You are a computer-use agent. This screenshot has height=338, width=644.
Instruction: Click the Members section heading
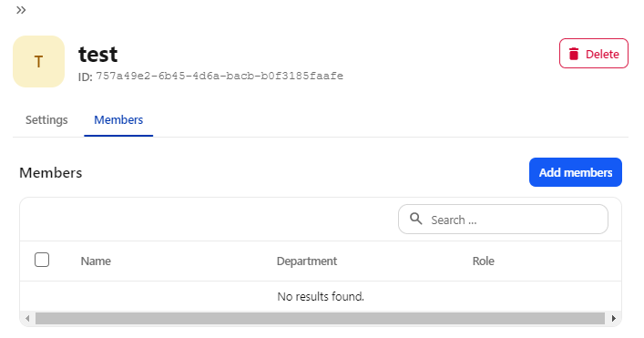point(51,173)
